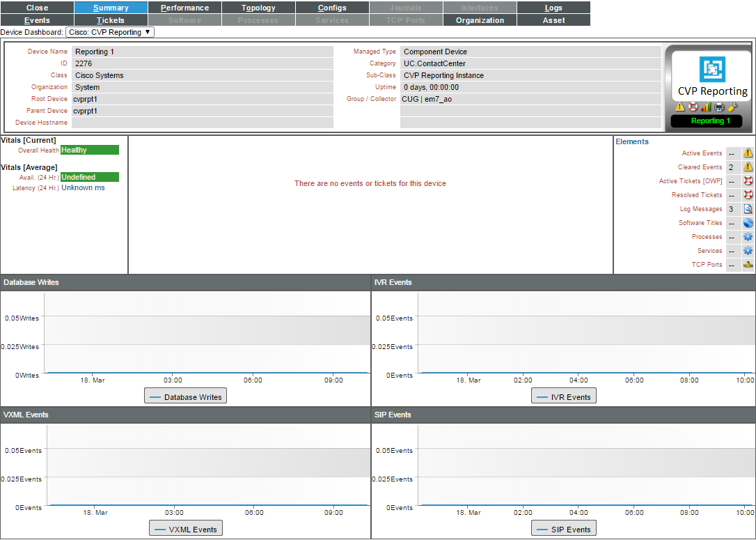Click the Resolved Tickets label

click(x=697, y=195)
